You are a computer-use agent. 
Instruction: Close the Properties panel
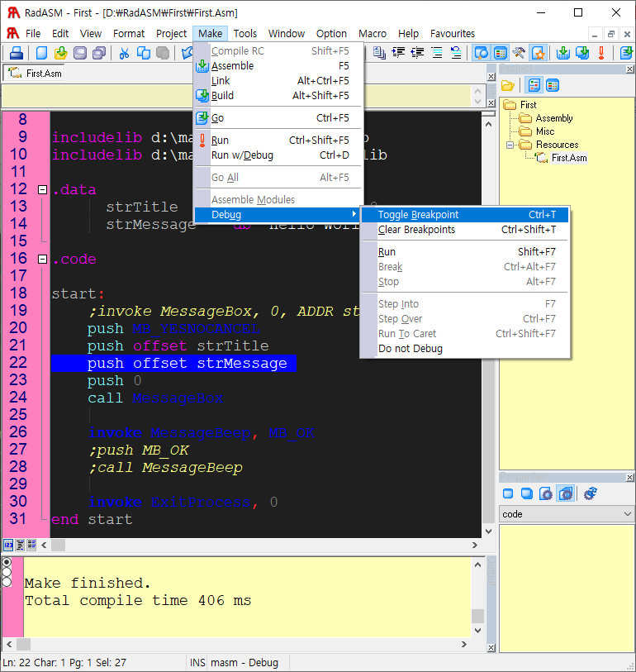point(629,477)
